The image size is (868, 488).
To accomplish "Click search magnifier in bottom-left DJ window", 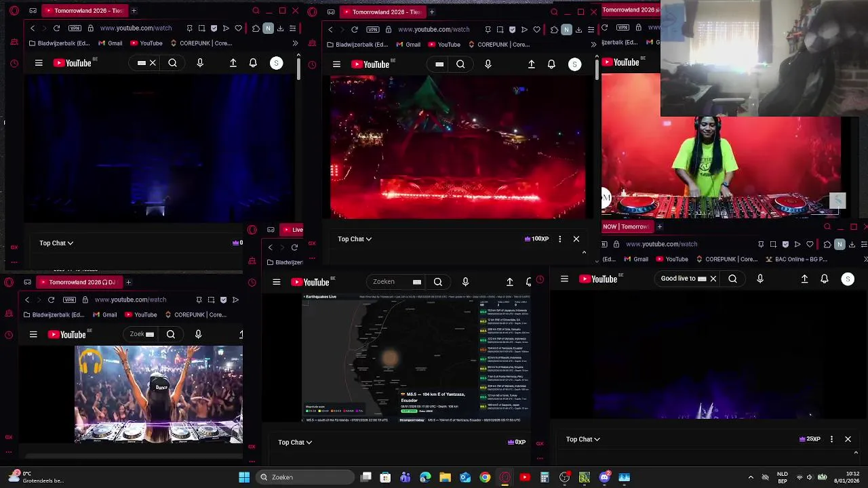I will [171, 334].
